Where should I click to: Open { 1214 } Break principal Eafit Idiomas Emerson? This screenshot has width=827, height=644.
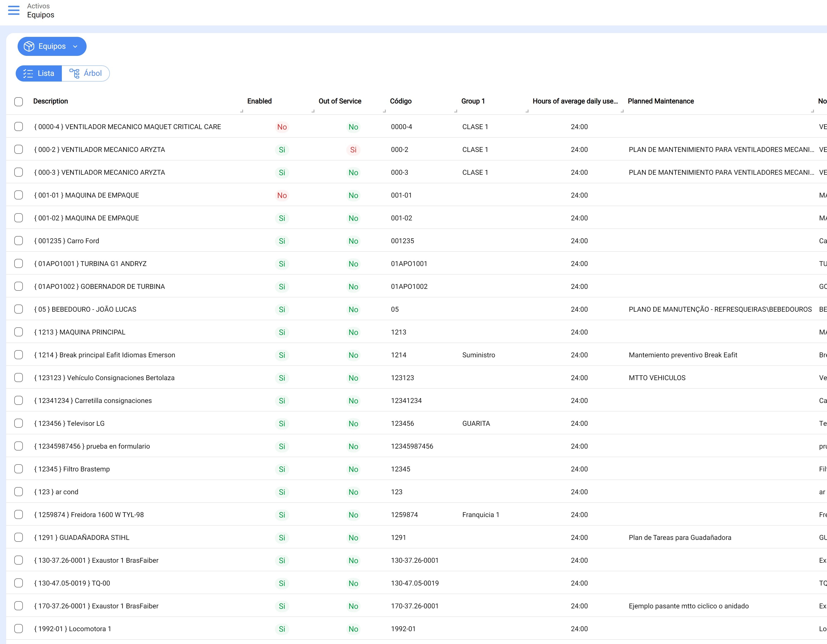tap(105, 355)
